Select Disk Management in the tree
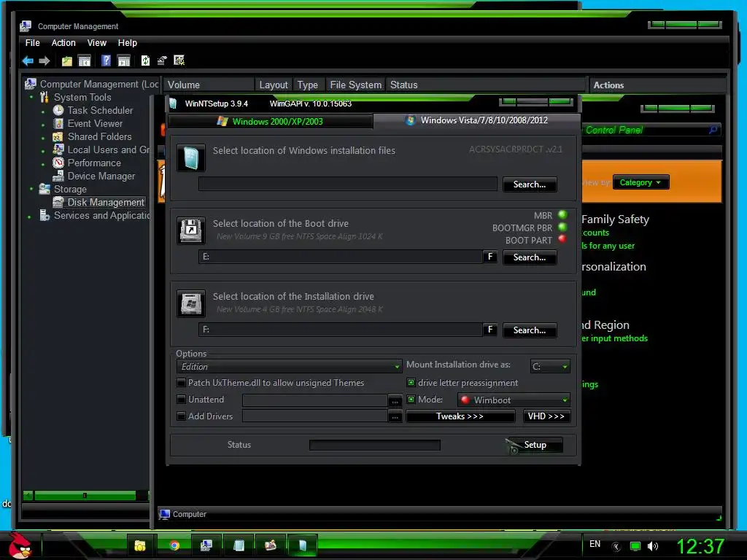This screenshot has height=560, width=747. (105, 203)
